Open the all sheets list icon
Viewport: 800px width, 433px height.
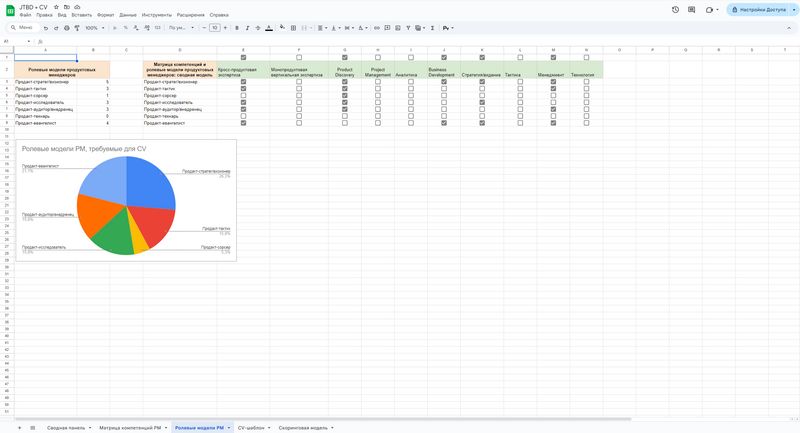pyautogui.click(x=33, y=427)
